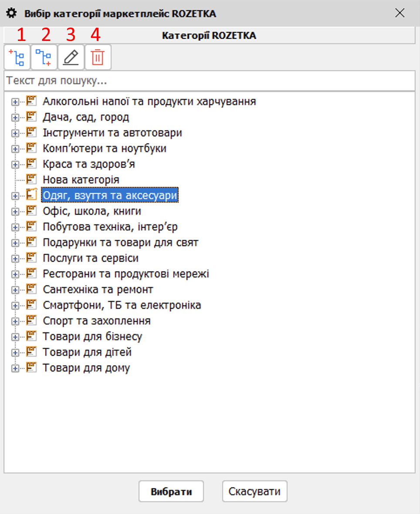Expand the Смартфони, ТБ та електроніка node
Image resolution: width=420 pixels, height=514 pixels.
click(x=15, y=306)
